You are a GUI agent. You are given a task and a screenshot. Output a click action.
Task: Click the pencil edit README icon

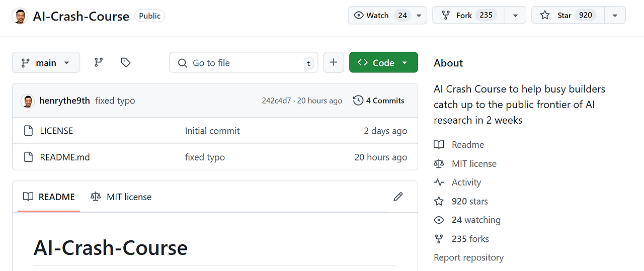click(x=398, y=197)
